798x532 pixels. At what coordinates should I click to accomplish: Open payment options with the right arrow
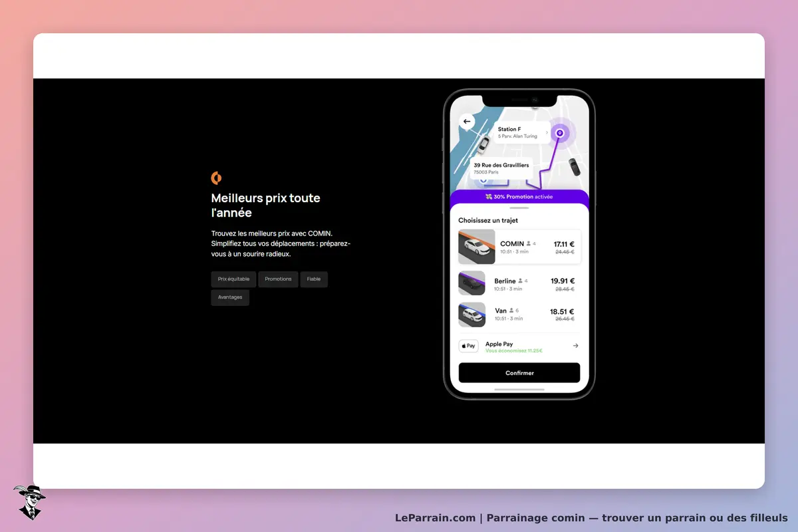[x=575, y=346]
